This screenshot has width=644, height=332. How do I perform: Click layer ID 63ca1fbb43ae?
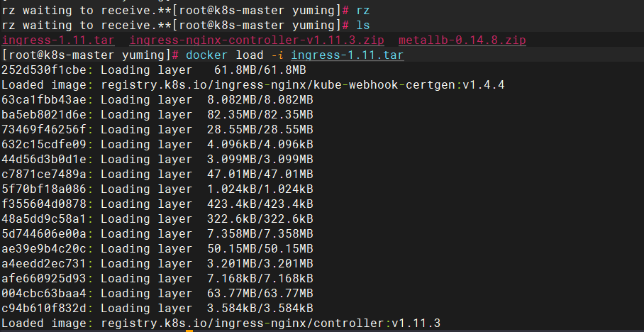pos(44,100)
